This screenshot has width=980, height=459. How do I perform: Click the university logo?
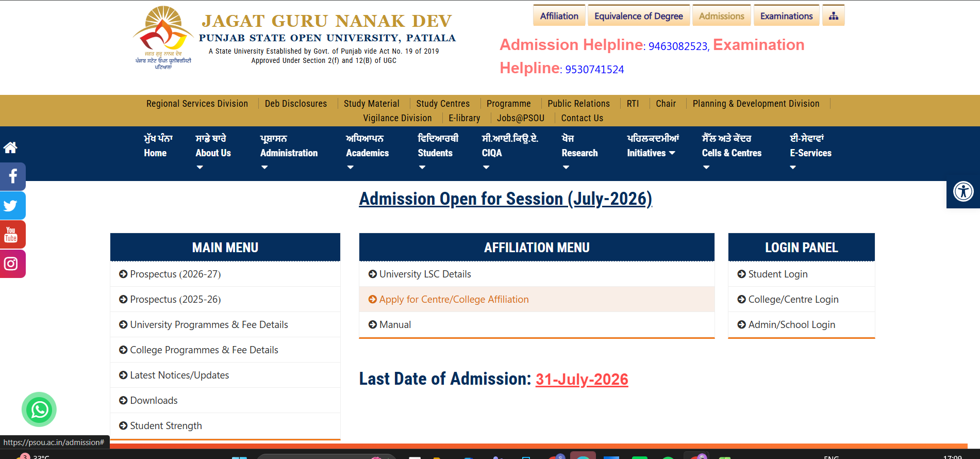pyautogui.click(x=163, y=38)
